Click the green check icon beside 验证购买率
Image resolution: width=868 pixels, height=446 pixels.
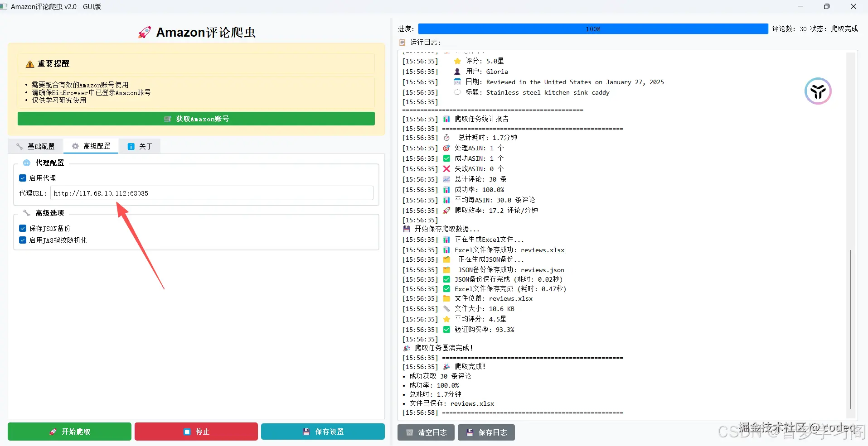click(x=446, y=330)
